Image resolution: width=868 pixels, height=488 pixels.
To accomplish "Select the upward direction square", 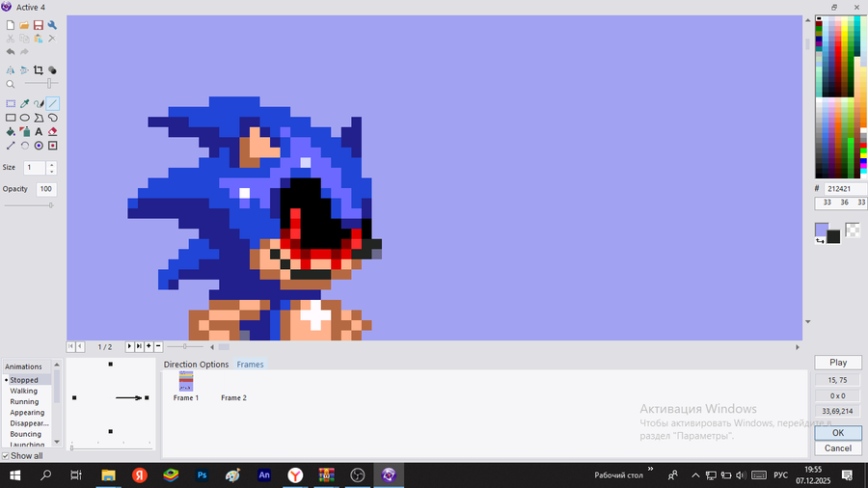I will (111, 364).
